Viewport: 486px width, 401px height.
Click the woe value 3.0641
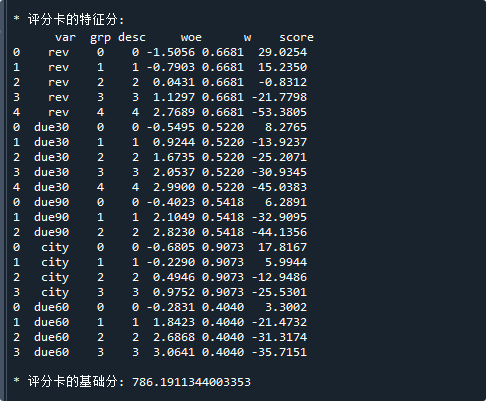174,352
